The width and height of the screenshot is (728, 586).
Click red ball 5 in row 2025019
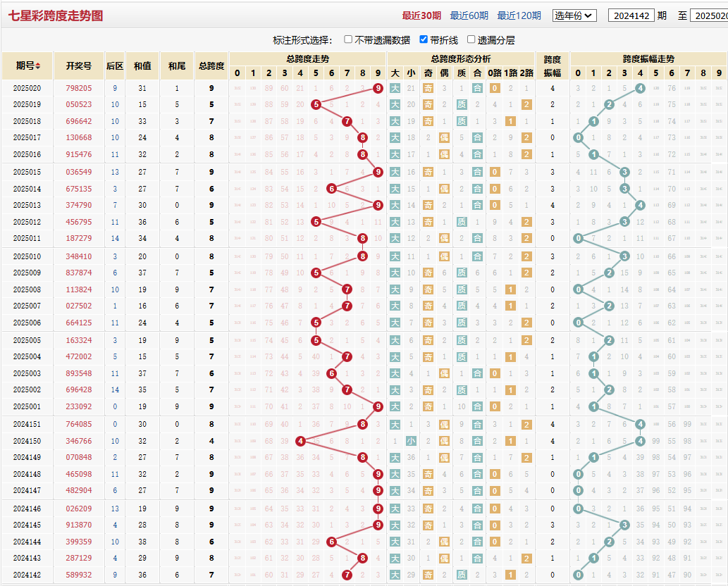click(316, 104)
